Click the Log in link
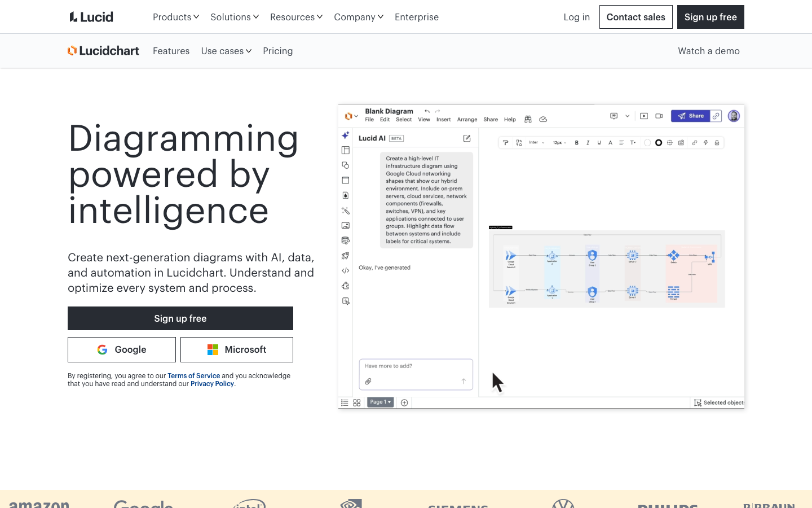The image size is (812, 508). pyautogui.click(x=576, y=17)
